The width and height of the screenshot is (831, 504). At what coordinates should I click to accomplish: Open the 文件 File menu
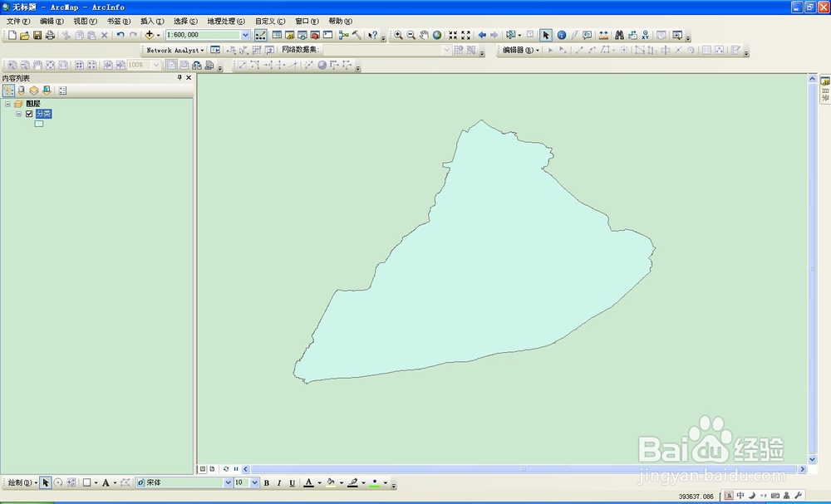18,22
